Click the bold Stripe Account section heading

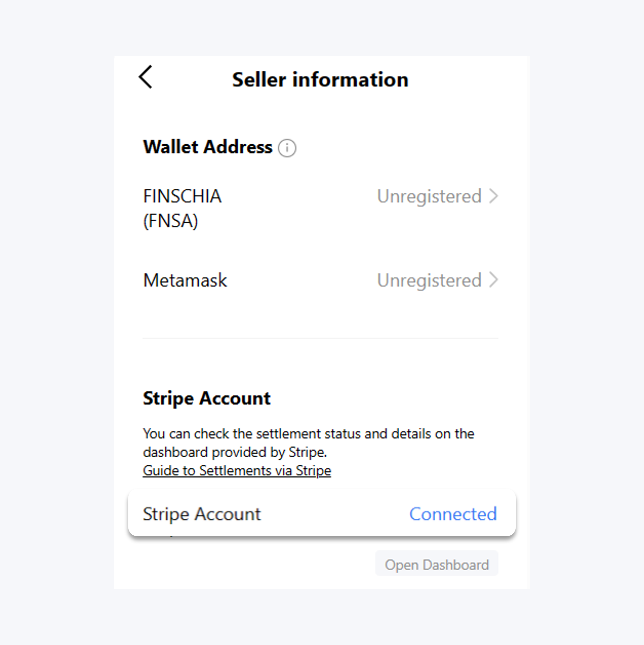[x=207, y=398]
